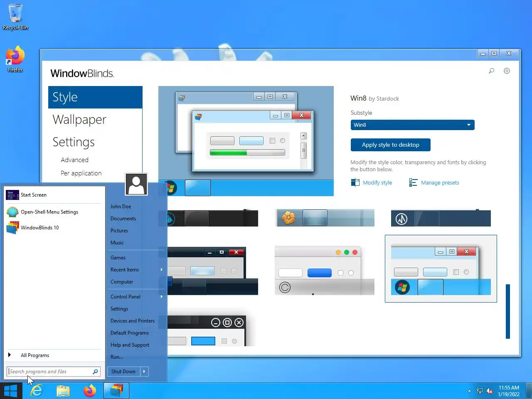Open Devices and Printers
532x399 pixels.
coord(133,321)
